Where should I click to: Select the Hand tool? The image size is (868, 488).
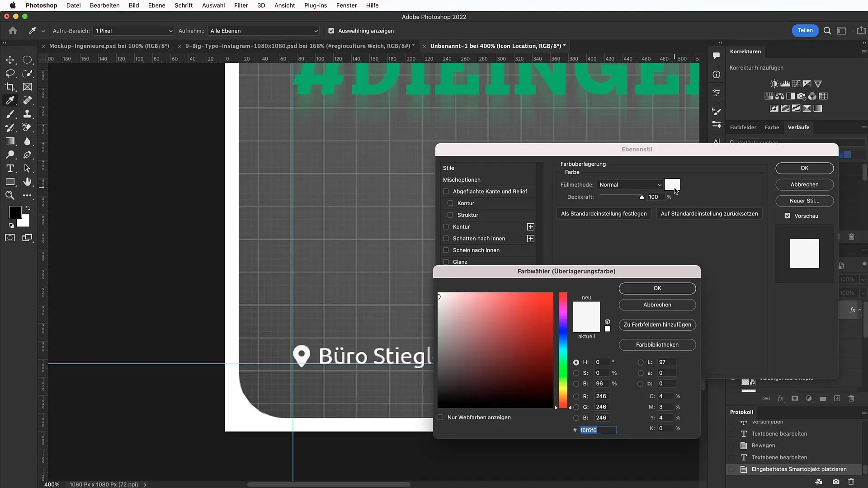pyautogui.click(x=27, y=182)
